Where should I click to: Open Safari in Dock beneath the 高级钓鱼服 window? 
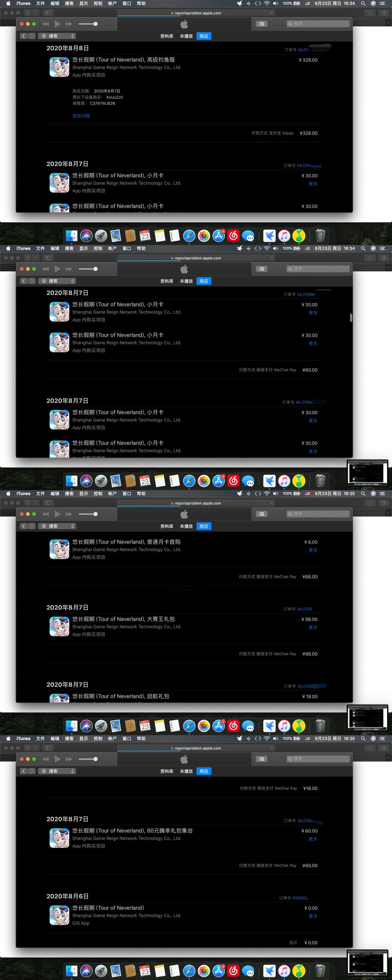pyautogui.click(x=189, y=236)
